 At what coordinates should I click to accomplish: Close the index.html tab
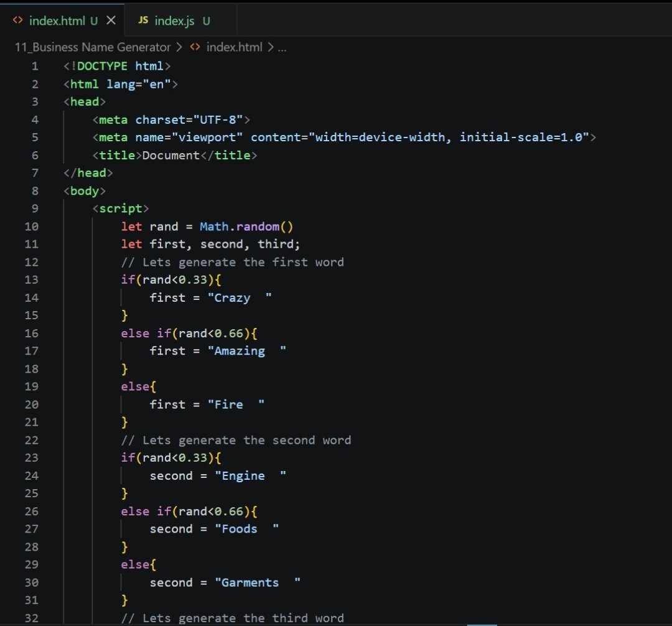coord(111,20)
